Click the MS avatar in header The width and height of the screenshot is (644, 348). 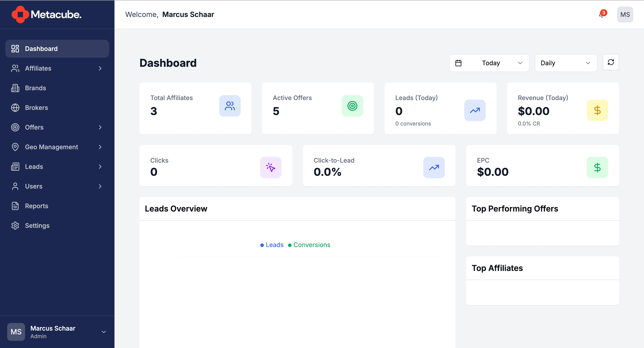625,15
